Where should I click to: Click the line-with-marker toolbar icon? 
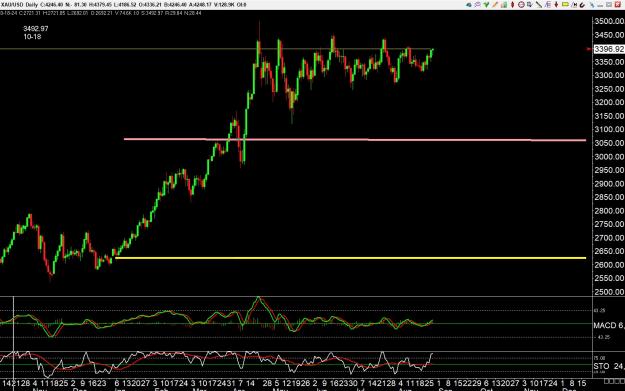574,5
